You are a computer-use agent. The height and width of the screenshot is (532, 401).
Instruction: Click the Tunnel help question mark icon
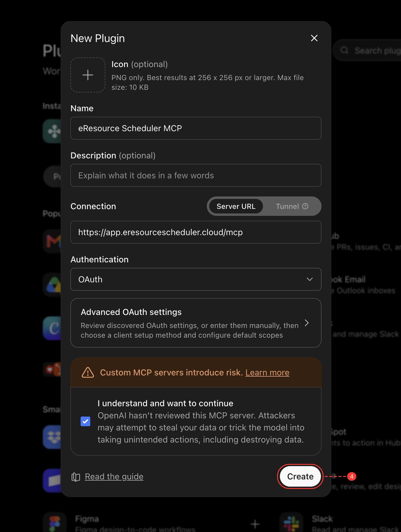pos(305,206)
